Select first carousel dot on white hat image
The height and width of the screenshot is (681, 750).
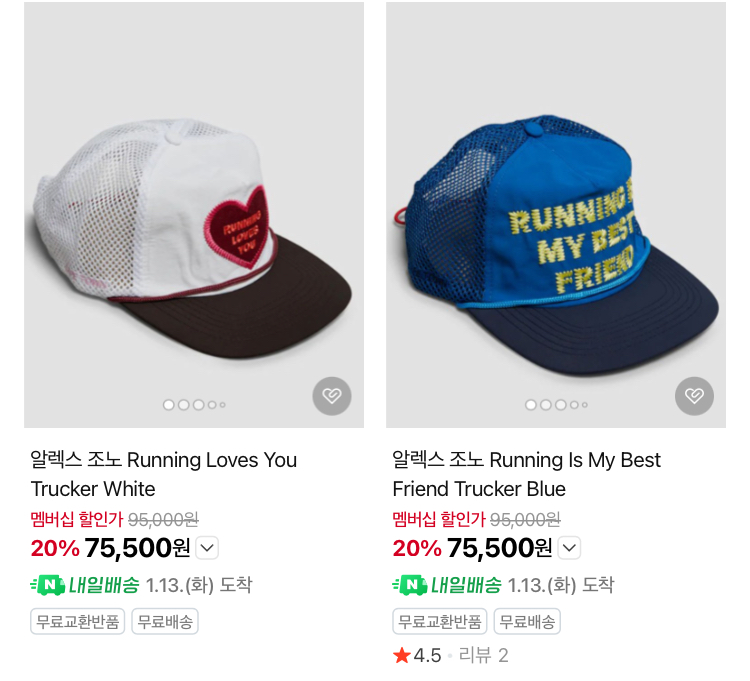tap(169, 405)
